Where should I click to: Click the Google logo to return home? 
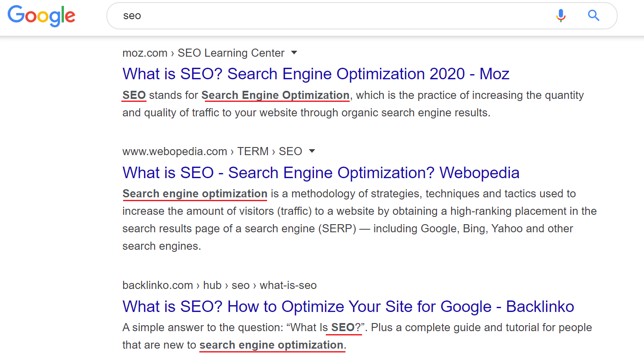click(x=41, y=16)
